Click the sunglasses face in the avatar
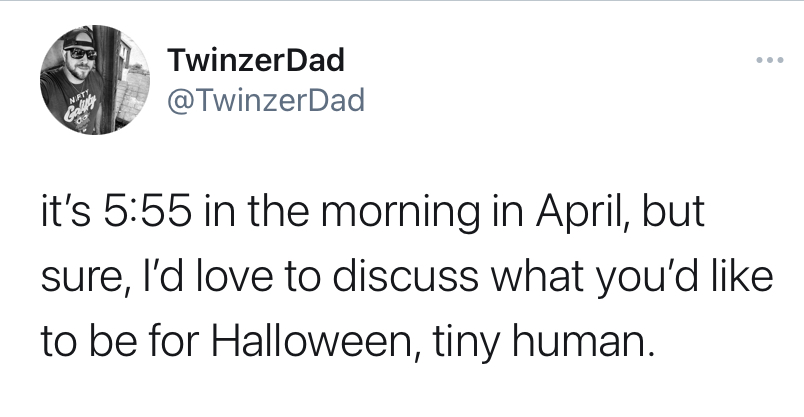This screenshot has height=417, width=804. 82,53
